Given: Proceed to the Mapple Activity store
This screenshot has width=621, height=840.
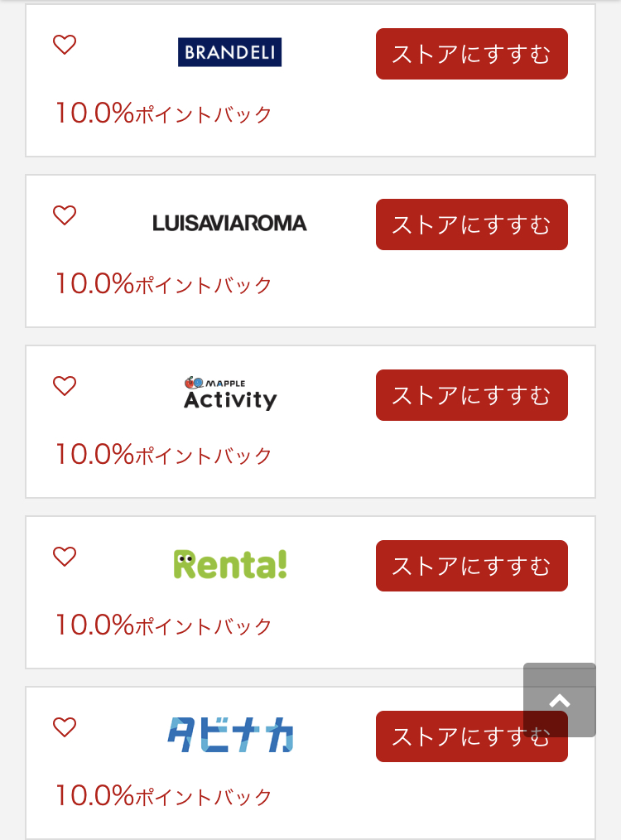Looking at the screenshot, I should [472, 395].
